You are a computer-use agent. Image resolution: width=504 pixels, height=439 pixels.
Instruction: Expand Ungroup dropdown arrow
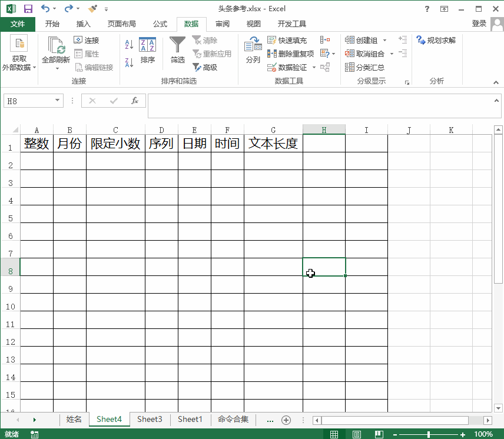click(x=392, y=54)
